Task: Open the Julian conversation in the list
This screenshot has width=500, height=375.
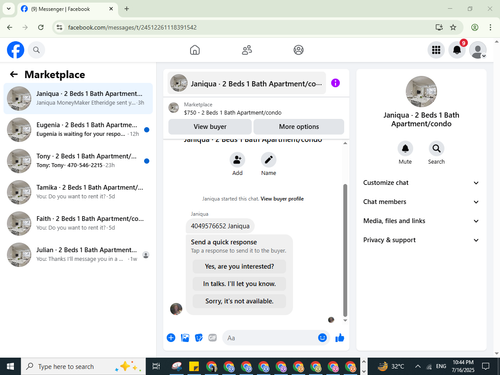Action: point(78,255)
